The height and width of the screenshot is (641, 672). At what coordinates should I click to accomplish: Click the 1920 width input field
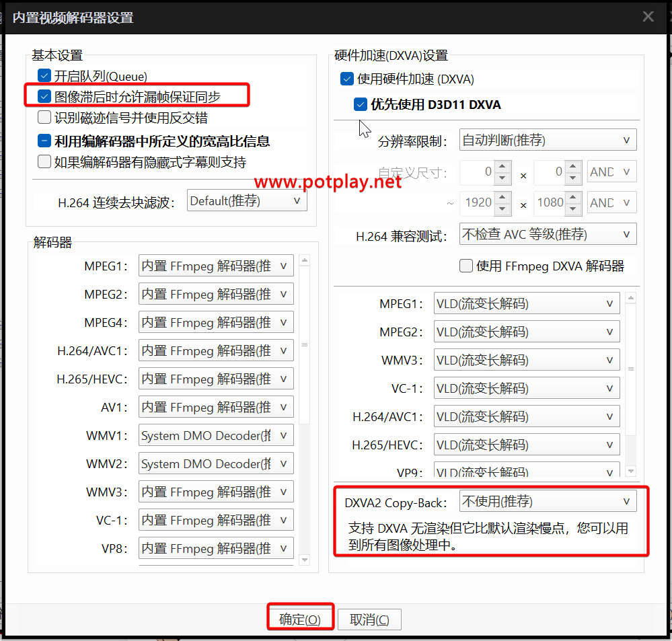coord(476,202)
